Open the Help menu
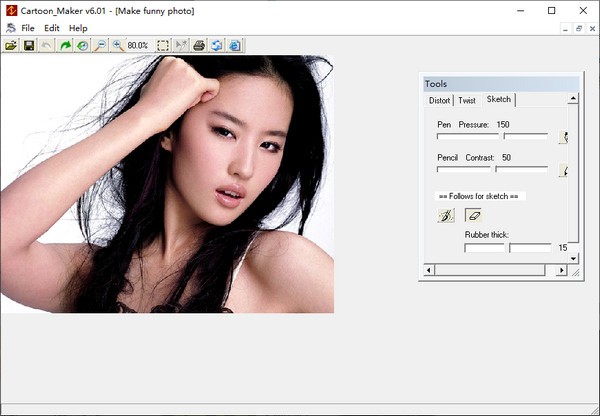 [78, 28]
